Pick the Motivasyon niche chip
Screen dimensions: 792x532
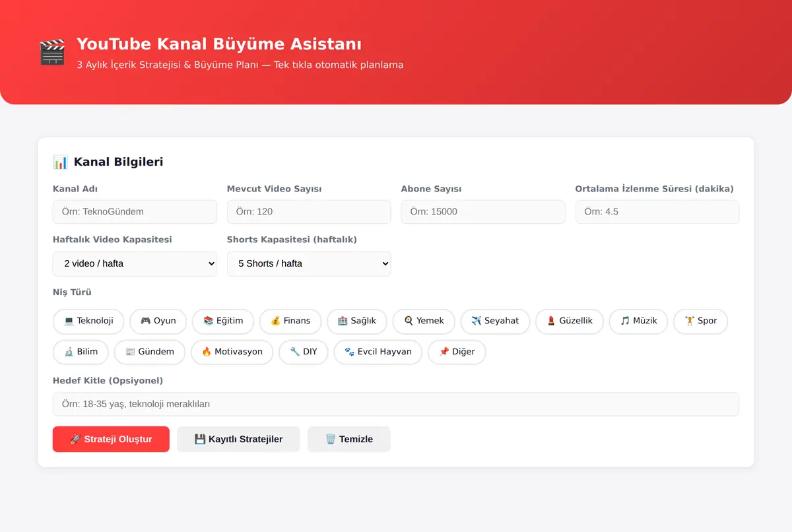point(232,352)
